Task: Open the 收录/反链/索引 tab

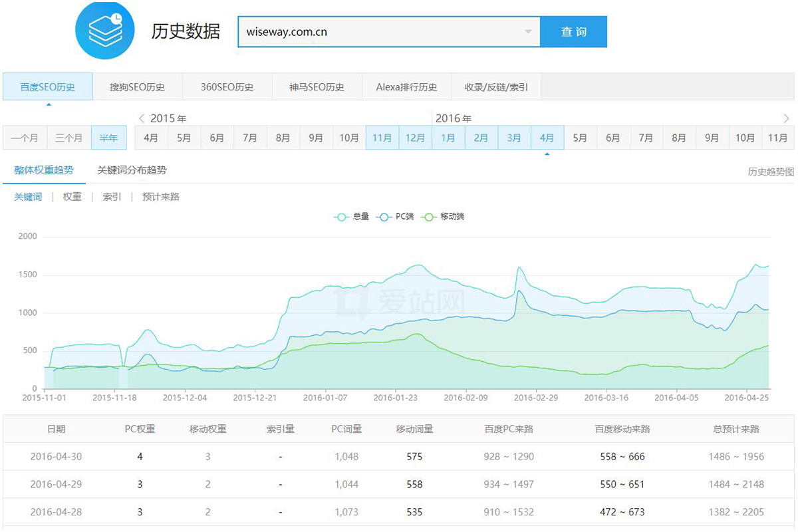Action: click(x=496, y=86)
